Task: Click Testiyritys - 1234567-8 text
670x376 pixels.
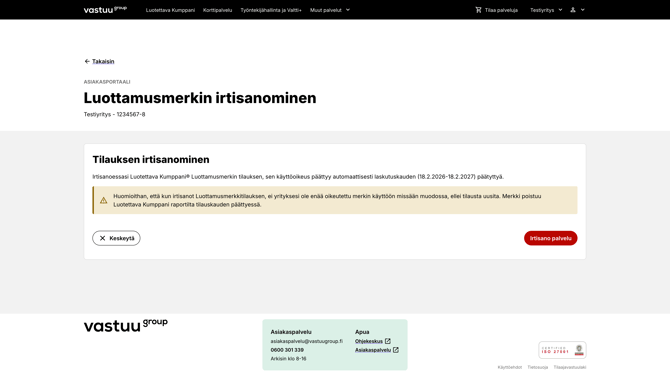Action: [x=115, y=114]
